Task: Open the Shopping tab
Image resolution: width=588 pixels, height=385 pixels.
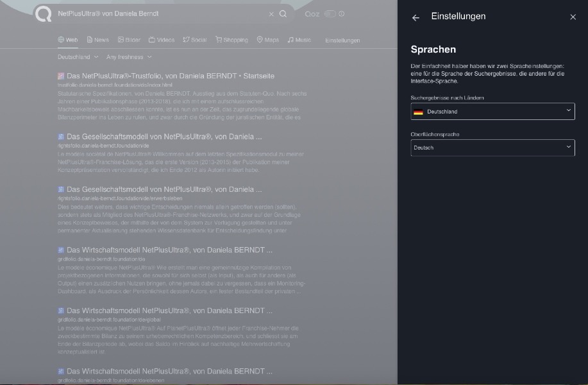Action: point(231,40)
